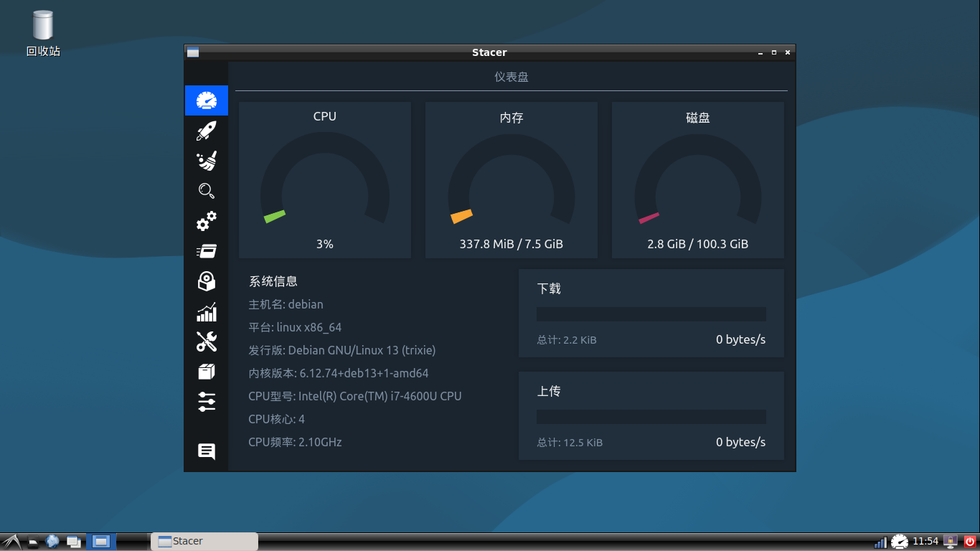Open Settings sliders icon in sidebar
Viewport: 980px width, 551px height.
tap(207, 402)
